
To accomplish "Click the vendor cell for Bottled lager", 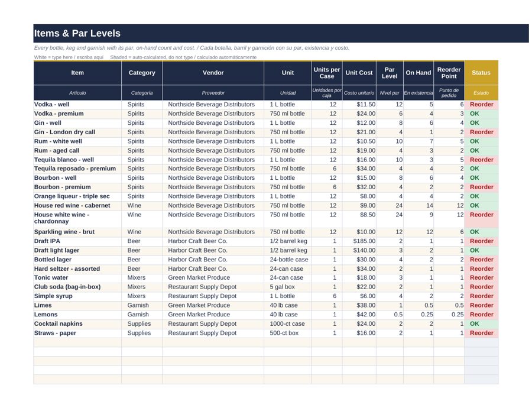I will tap(213, 259).
